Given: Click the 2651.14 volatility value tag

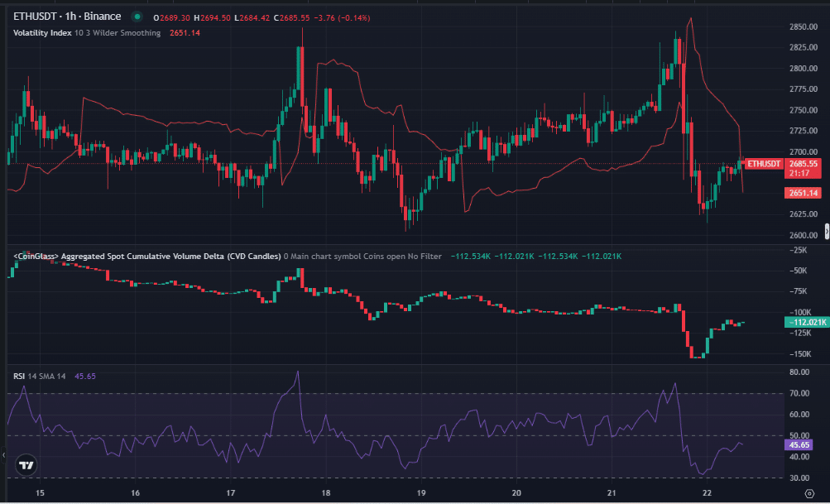Looking at the screenshot, I should click(x=802, y=193).
